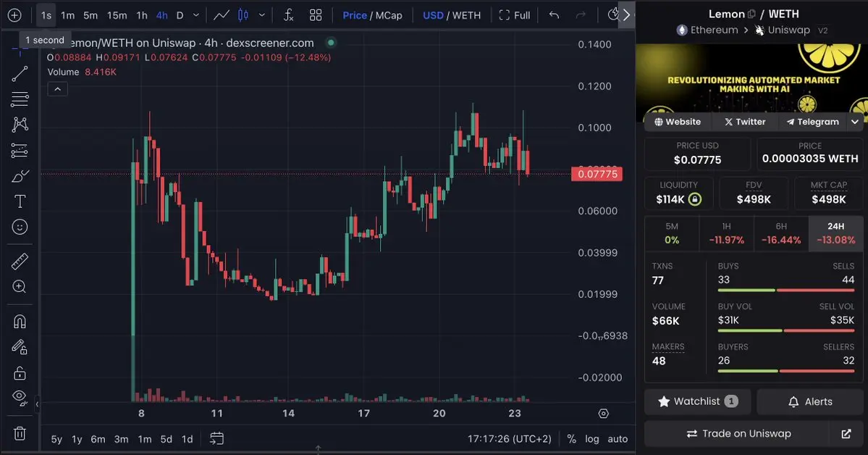Enter fullscreen with the Full button
The width and height of the screenshot is (868, 455).
(515, 15)
